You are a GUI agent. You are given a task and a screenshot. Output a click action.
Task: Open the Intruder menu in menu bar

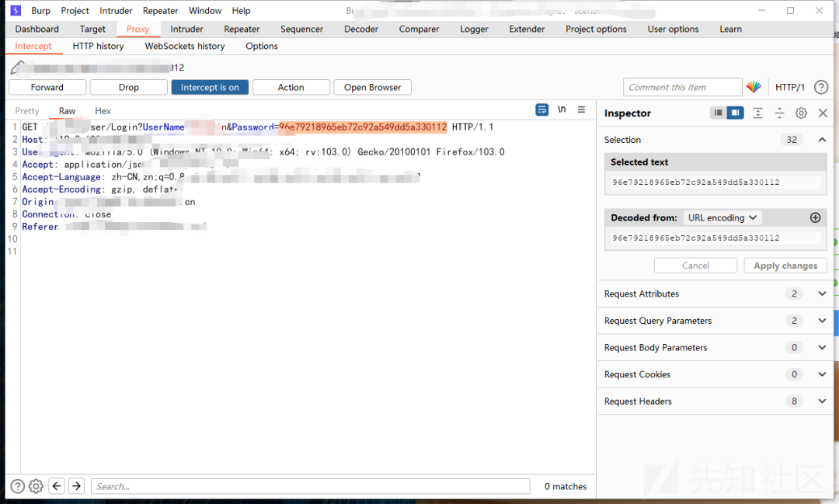tap(116, 11)
